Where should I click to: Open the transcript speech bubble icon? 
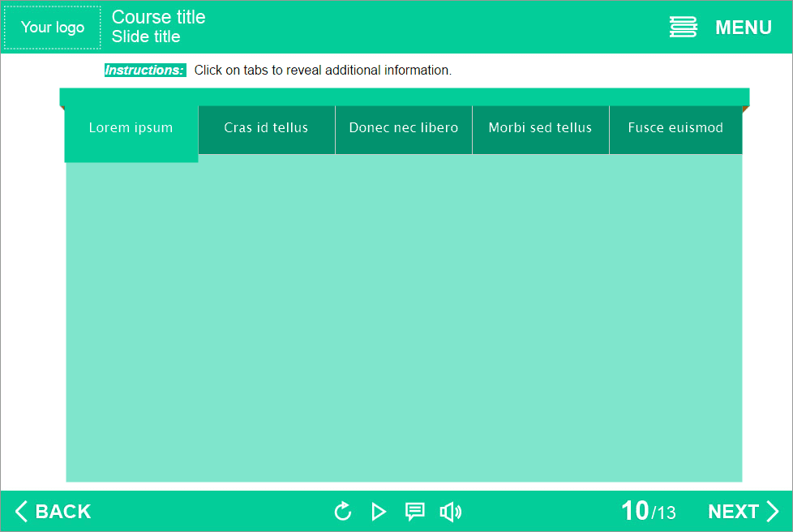[414, 512]
